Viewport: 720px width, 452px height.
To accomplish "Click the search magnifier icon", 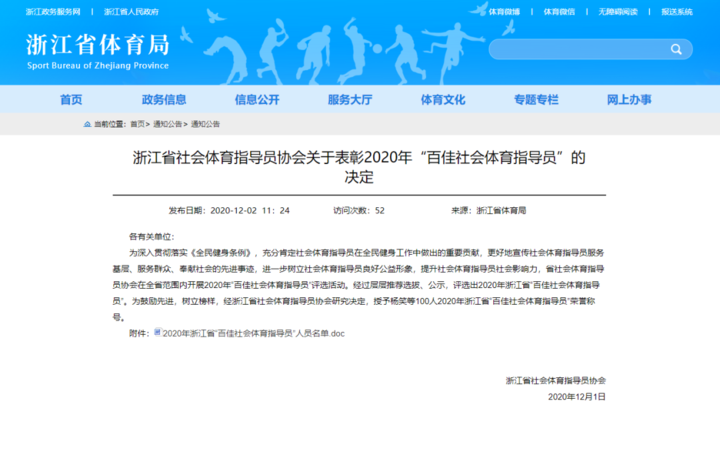I will [677, 49].
